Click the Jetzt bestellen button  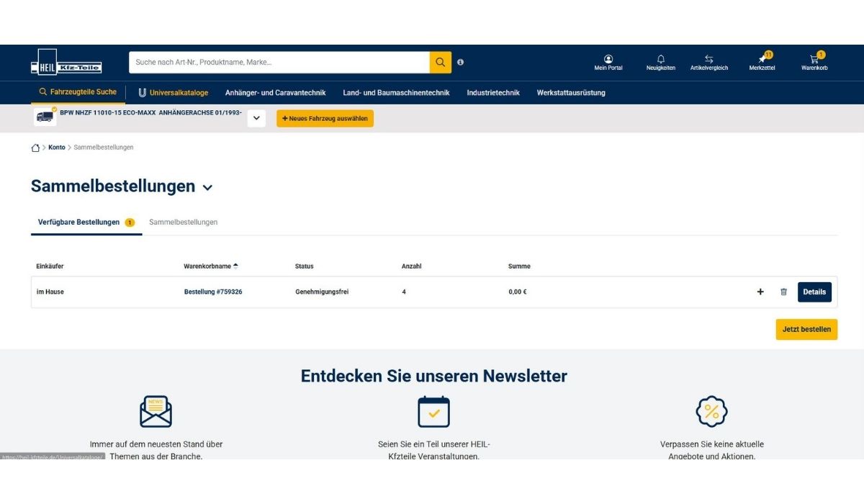click(x=806, y=329)
